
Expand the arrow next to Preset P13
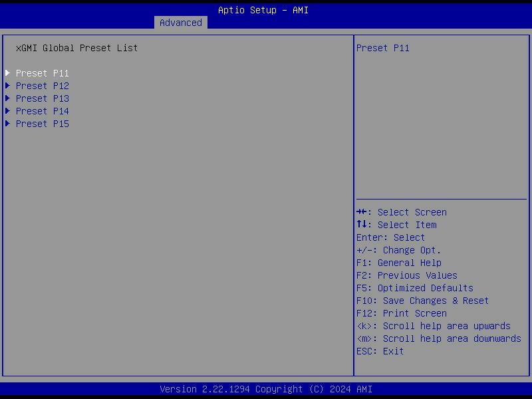click(x=8, y=98)
